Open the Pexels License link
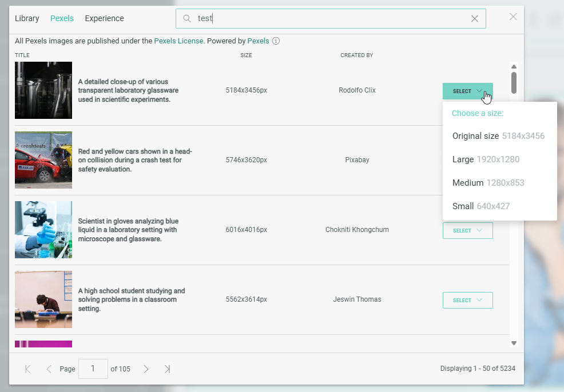The image size is (564, 392). 178,41
